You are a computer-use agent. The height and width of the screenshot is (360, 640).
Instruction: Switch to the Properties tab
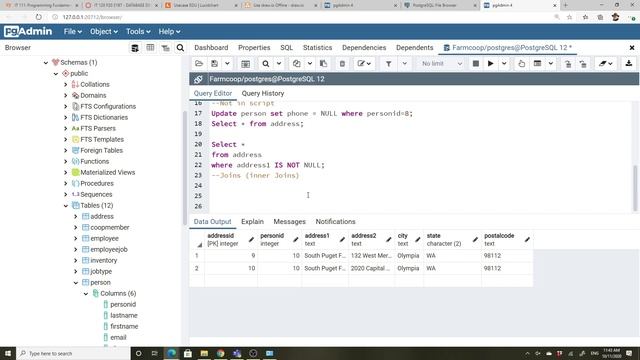pyautogui.click(x=254, y=48)
